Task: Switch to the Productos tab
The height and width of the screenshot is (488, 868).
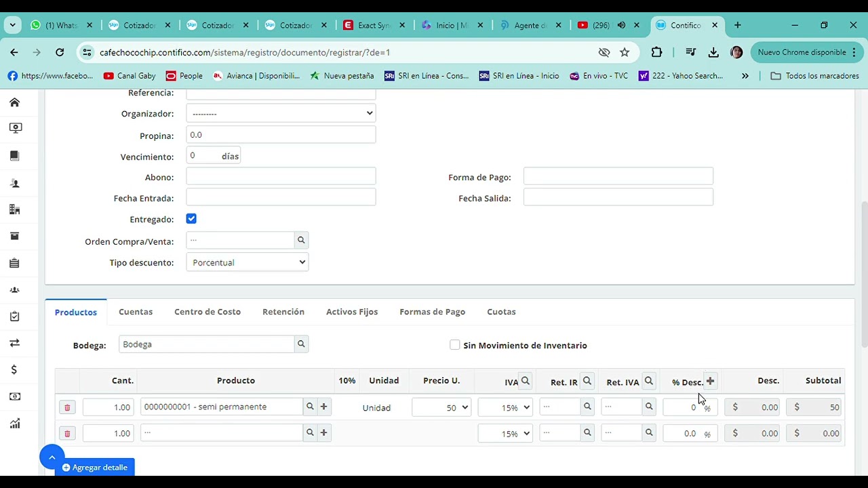Action: [76, 312]
